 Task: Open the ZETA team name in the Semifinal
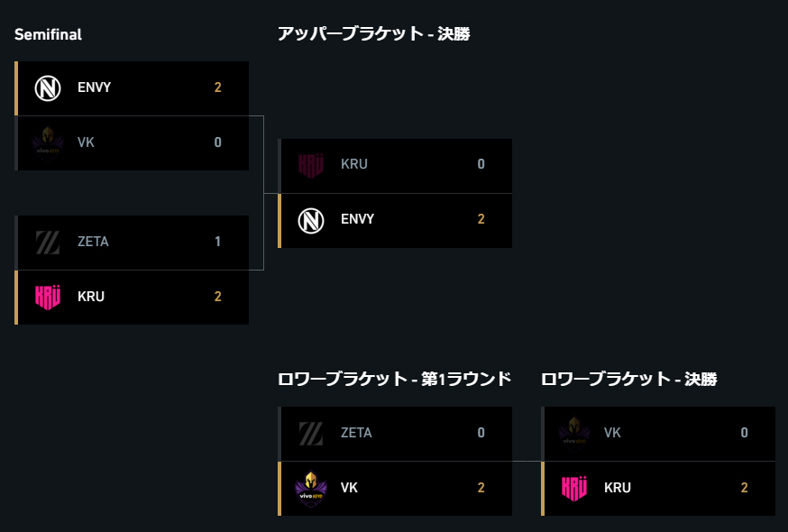coord(93,242)
